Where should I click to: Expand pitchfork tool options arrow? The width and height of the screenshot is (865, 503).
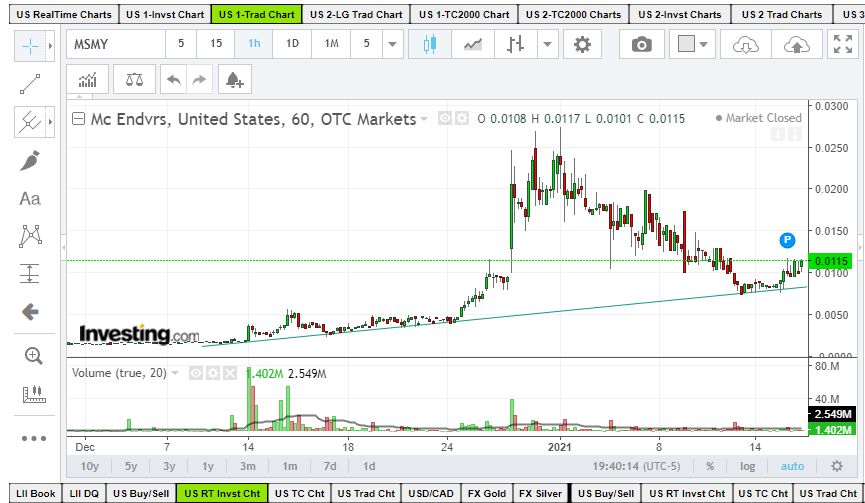51,122
